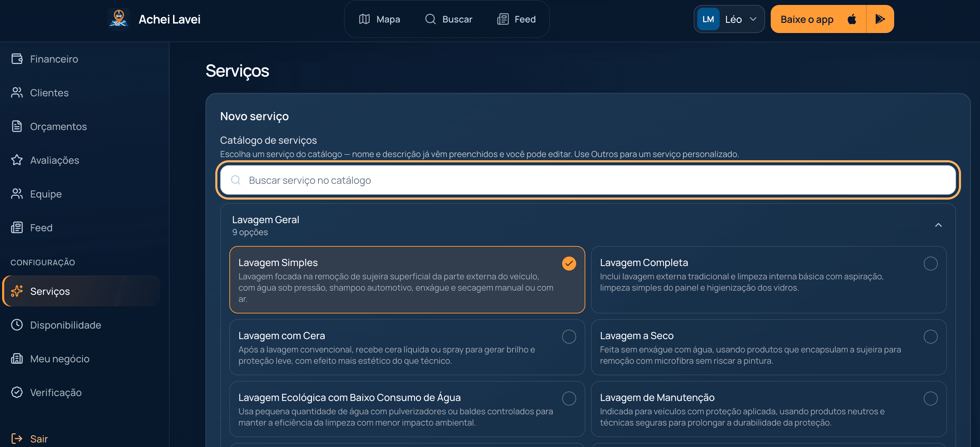
Task: Click the Serviços sparkles icon in sidebar
Action: coord(17,291)
